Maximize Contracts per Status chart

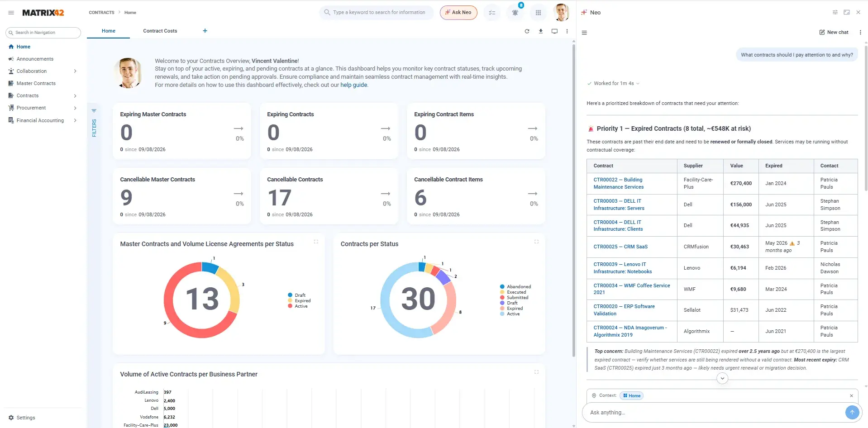coord(536,242)
